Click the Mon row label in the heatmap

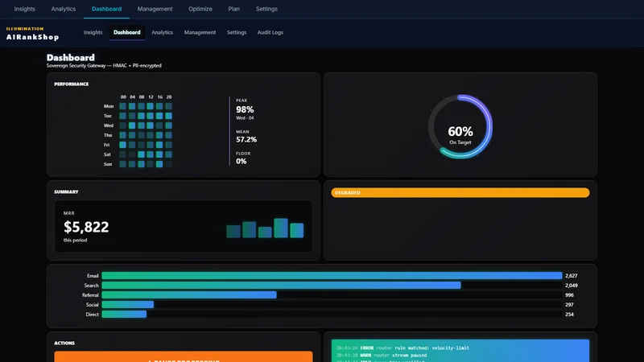tap(109, 106)
